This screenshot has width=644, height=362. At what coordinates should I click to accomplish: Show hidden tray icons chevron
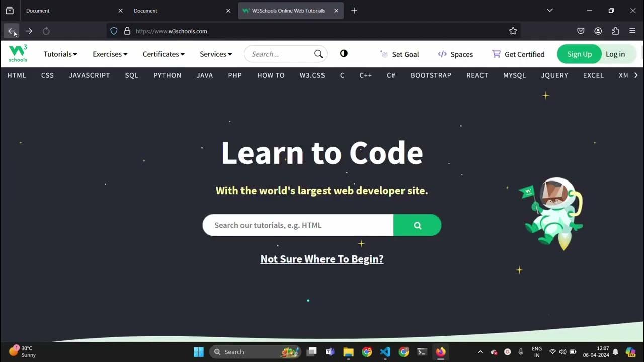[x=480, y=352]
